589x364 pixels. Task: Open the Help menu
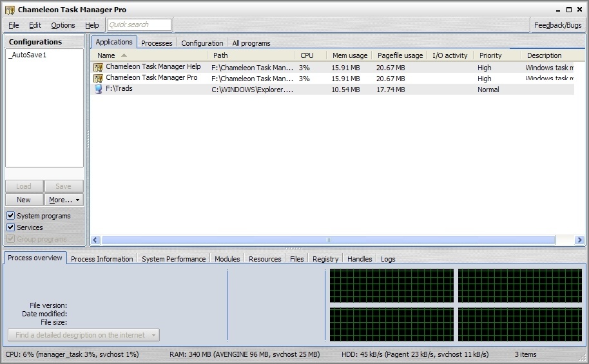click(x=92, y=25)
